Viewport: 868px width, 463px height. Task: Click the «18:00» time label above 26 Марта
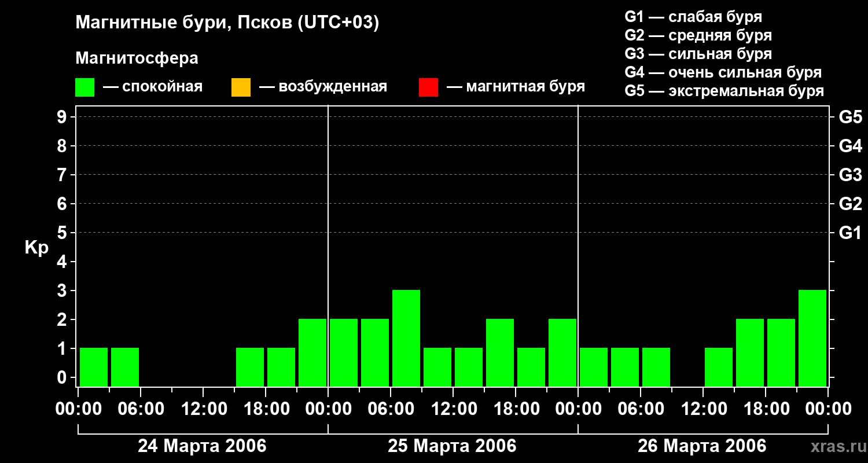(766, 409)
